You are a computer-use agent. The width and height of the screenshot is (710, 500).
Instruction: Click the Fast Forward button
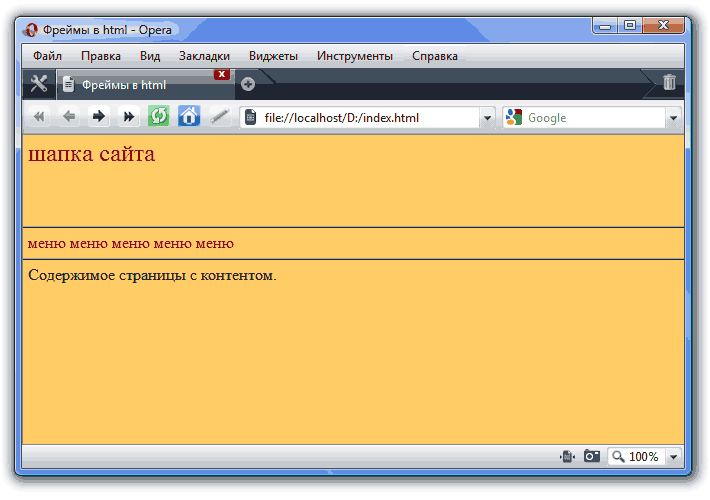point(129,117)
